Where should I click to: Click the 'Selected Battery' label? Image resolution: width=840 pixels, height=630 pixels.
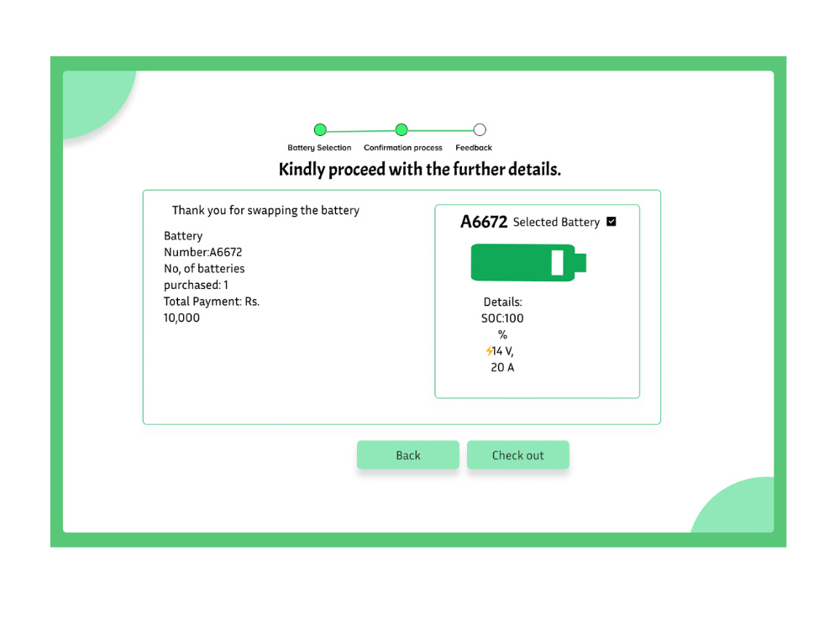(x=556, y=222)
